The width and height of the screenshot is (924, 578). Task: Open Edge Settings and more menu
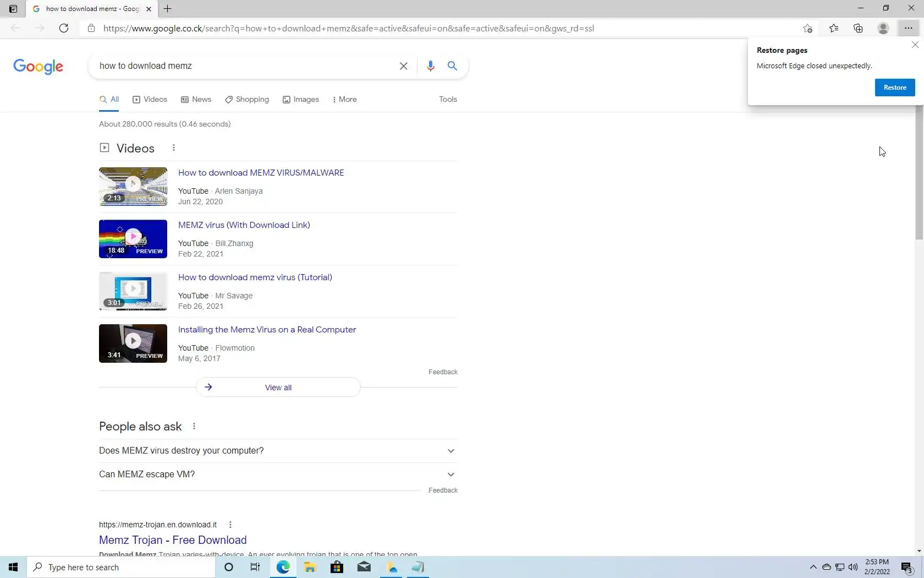tap(908, 28)
